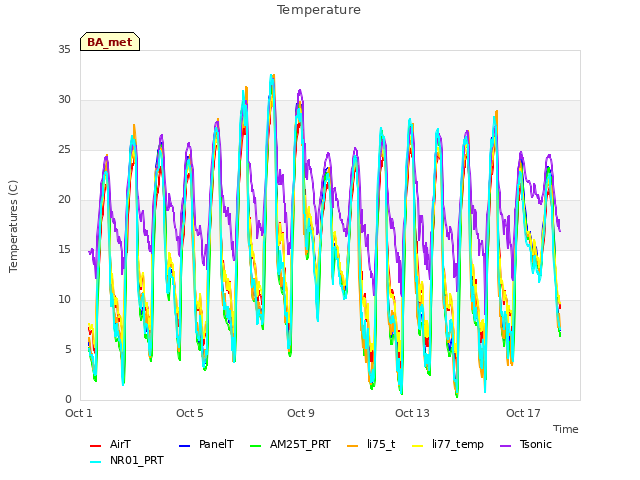
Task: Click the 30 y-axis tick label
Action: (64, 100)
